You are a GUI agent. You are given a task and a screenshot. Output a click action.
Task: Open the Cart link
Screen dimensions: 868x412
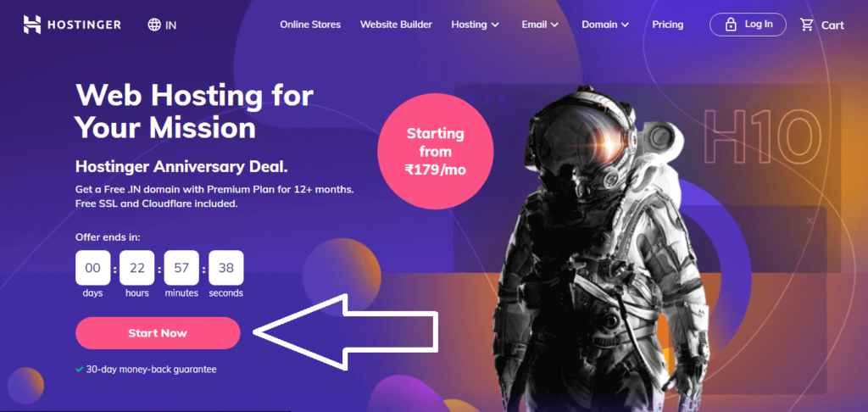point(822,25)
